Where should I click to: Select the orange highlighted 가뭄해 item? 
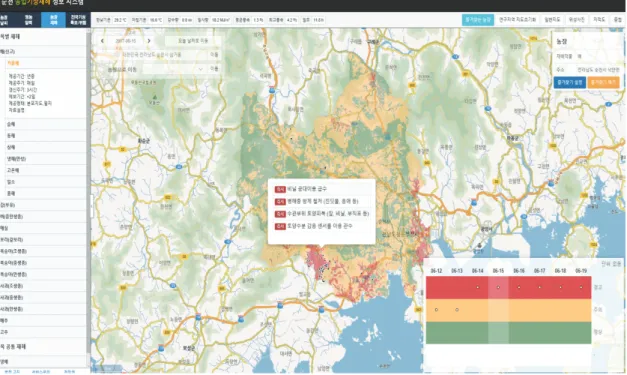coord(46,63)
